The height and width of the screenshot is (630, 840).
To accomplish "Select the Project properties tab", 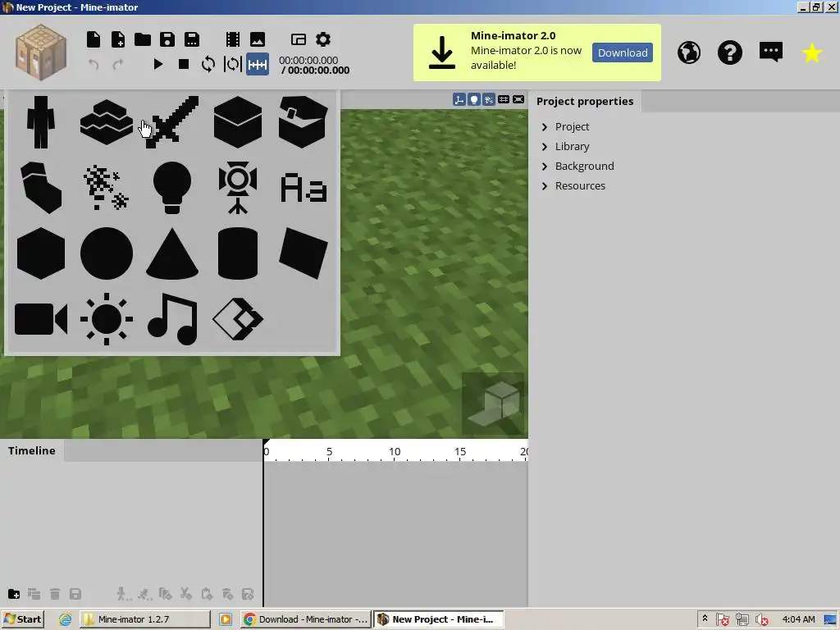I will (x=585, y=101).
